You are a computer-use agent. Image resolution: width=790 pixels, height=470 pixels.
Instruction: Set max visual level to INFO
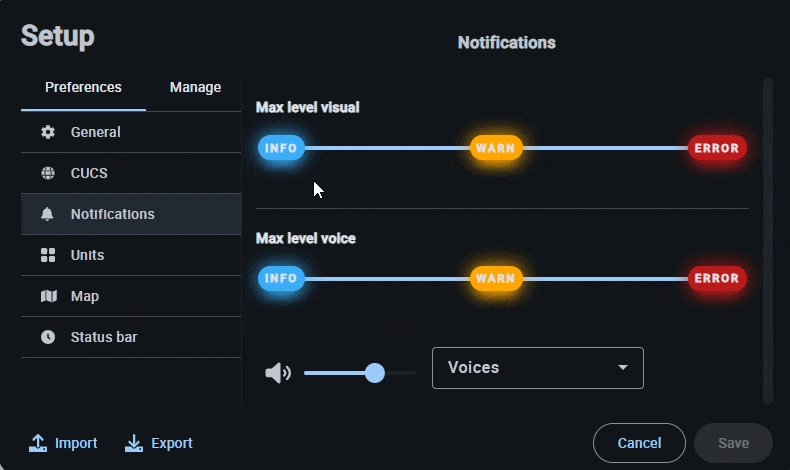[281, 148]
